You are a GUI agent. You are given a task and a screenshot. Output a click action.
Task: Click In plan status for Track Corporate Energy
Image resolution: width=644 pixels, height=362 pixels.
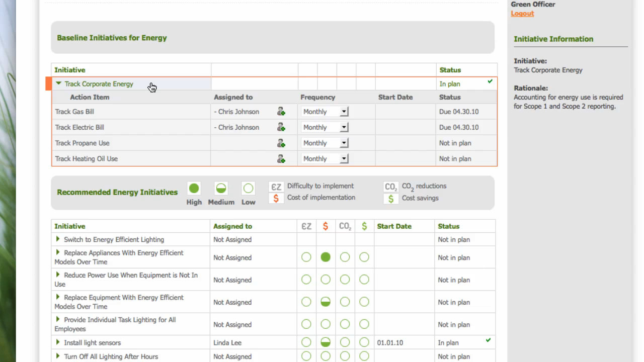click(450, 84)
